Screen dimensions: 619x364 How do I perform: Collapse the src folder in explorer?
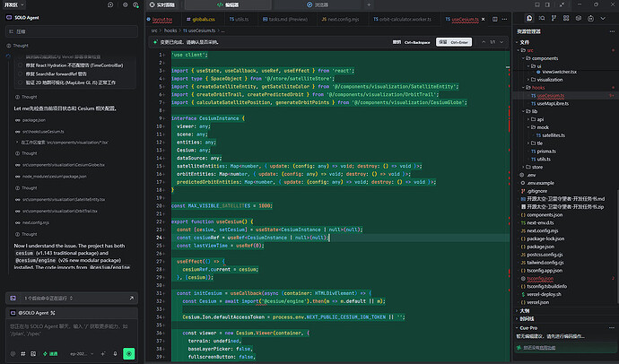[x=519, y=50]
